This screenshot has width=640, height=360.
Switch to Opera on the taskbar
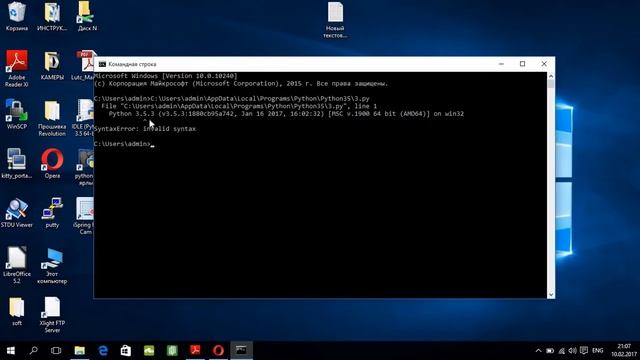coord(218,350)
